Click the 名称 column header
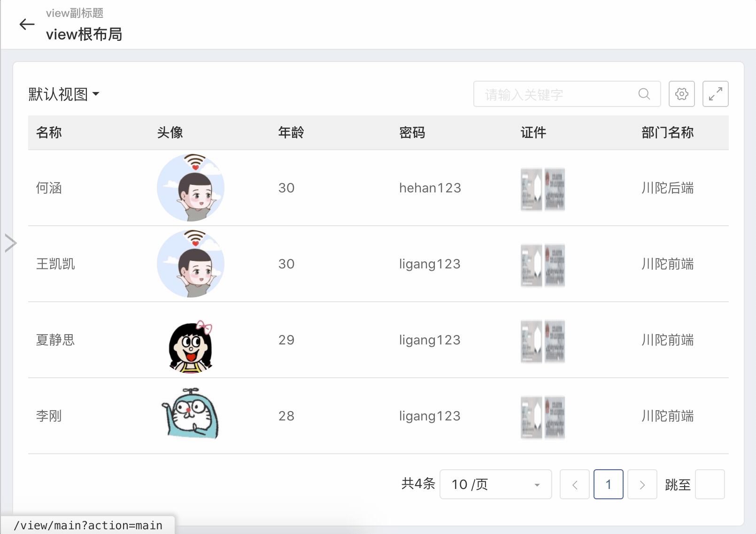The width and height of the screenshot is (756, 534). tap(49, 132)
